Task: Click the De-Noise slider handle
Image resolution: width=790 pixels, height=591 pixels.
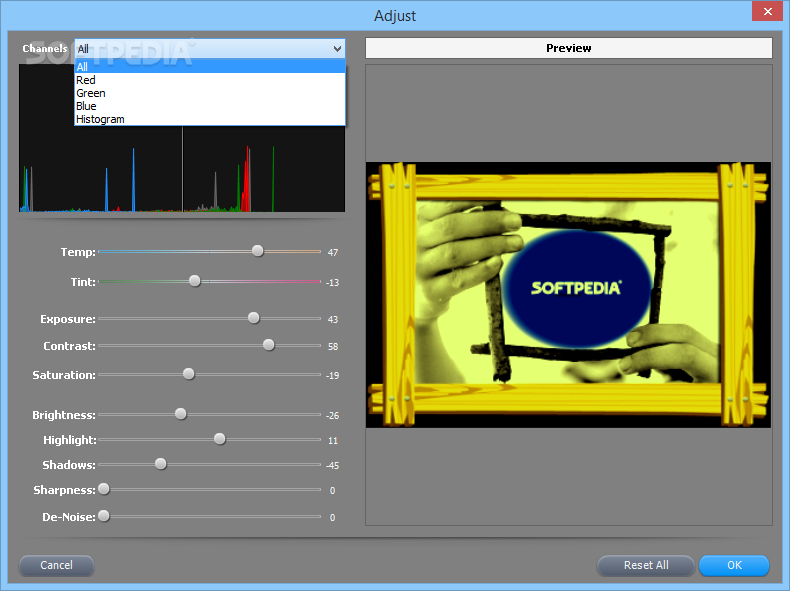Action: [x=104, y=516]
